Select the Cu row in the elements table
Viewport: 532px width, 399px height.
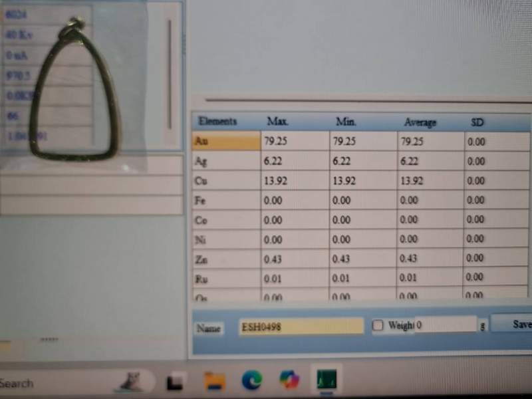click(226, 181)
